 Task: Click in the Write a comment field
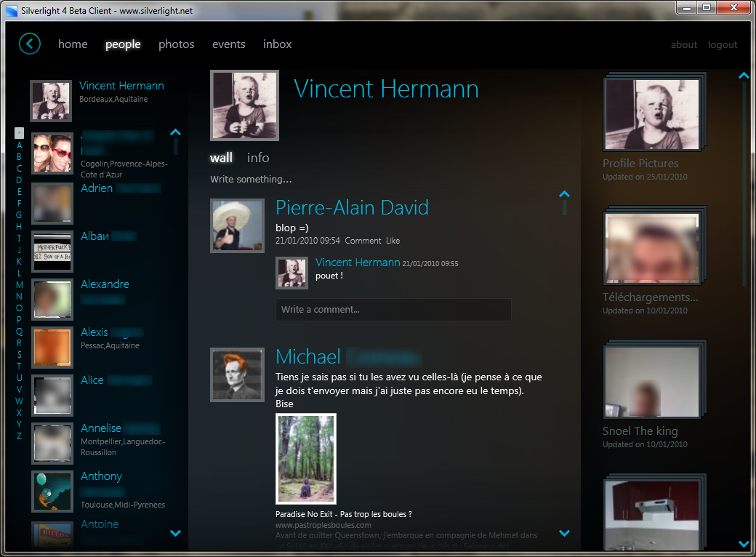click(393, 310)
